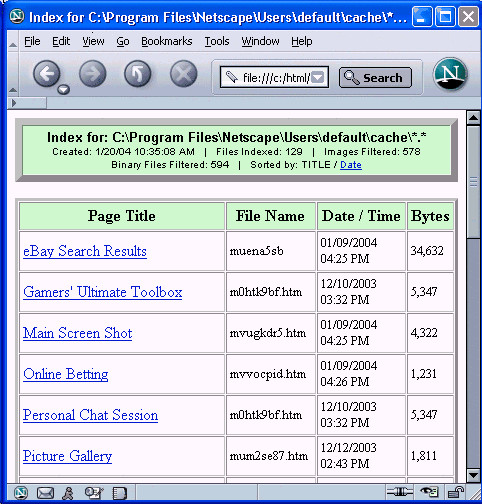482x504 pixels.
Task: Open the View menu
Action: click(93, 41)
